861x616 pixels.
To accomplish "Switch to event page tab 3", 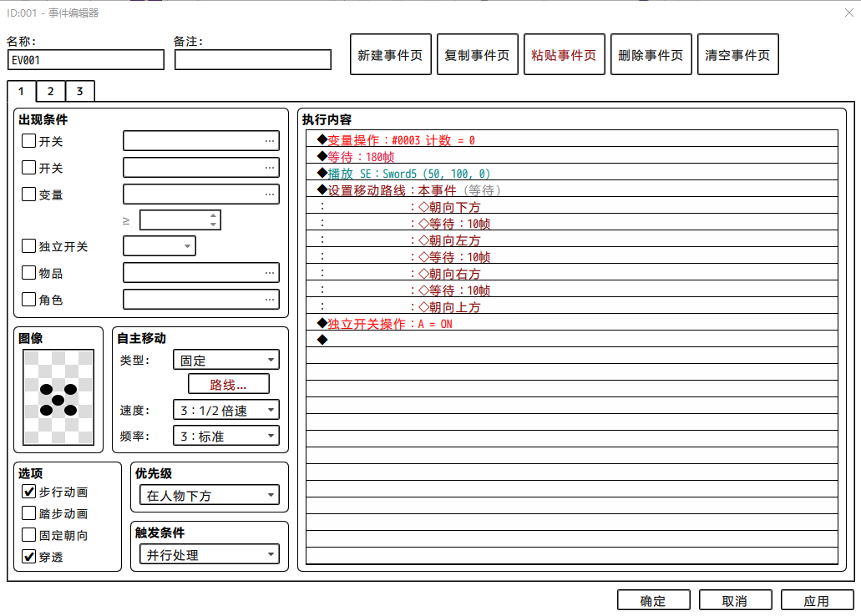I will click(x=79, y=91).
